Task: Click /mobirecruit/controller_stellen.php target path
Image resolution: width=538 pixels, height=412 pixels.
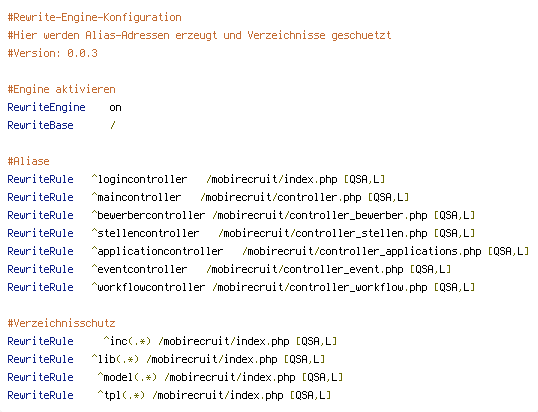Action: [323, 233]
